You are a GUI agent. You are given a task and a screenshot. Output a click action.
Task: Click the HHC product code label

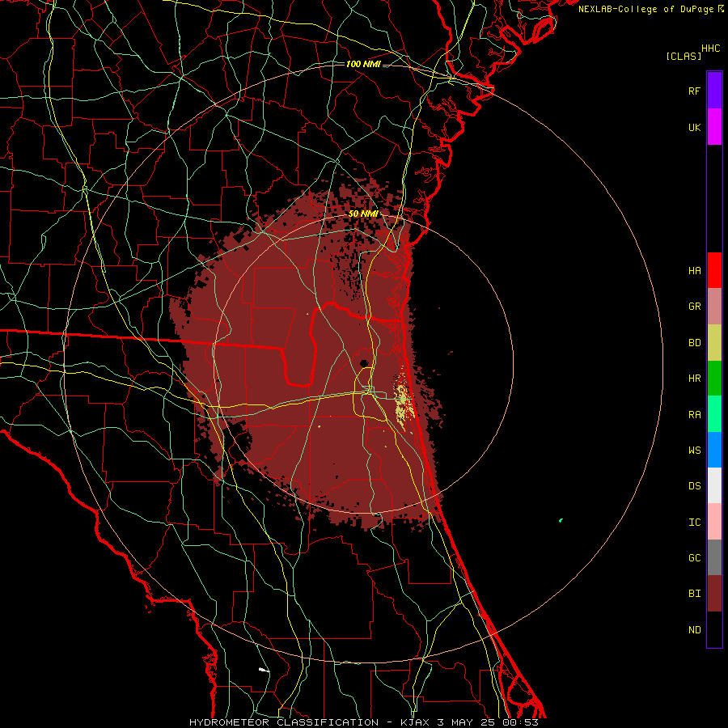[711, 49]
